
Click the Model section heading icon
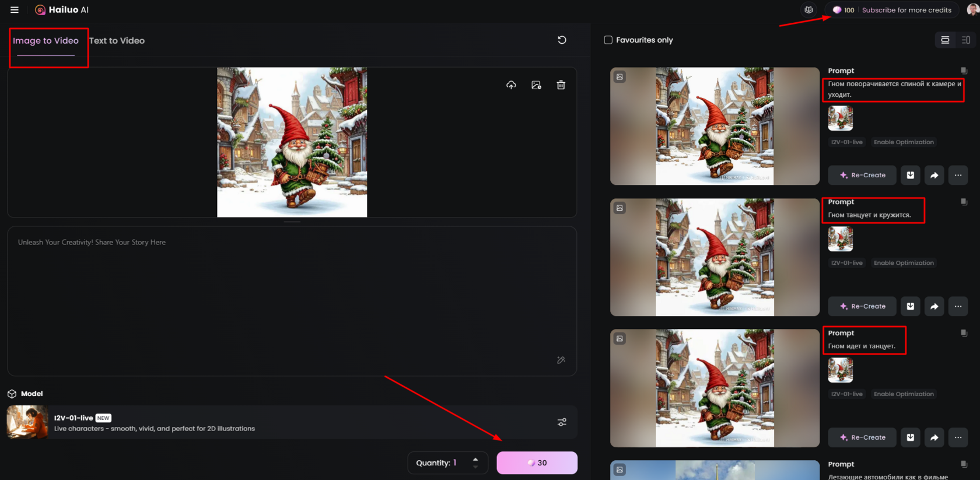point(12,394)
